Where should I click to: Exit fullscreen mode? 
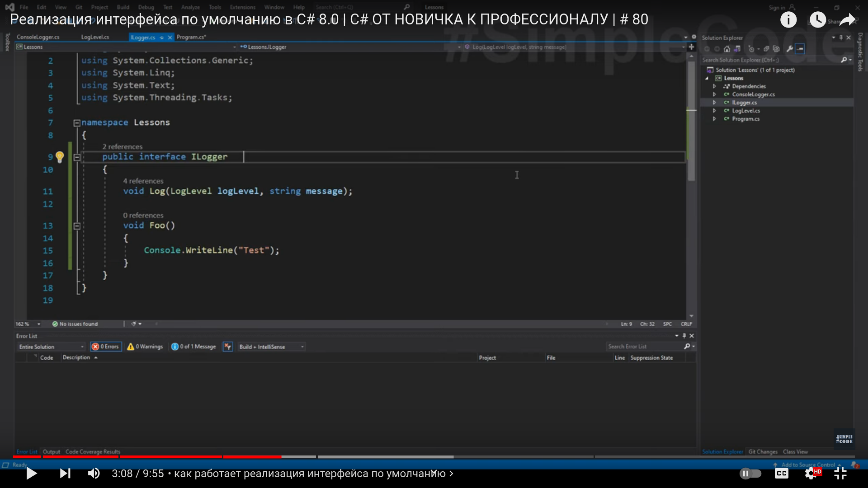point(840,474)
